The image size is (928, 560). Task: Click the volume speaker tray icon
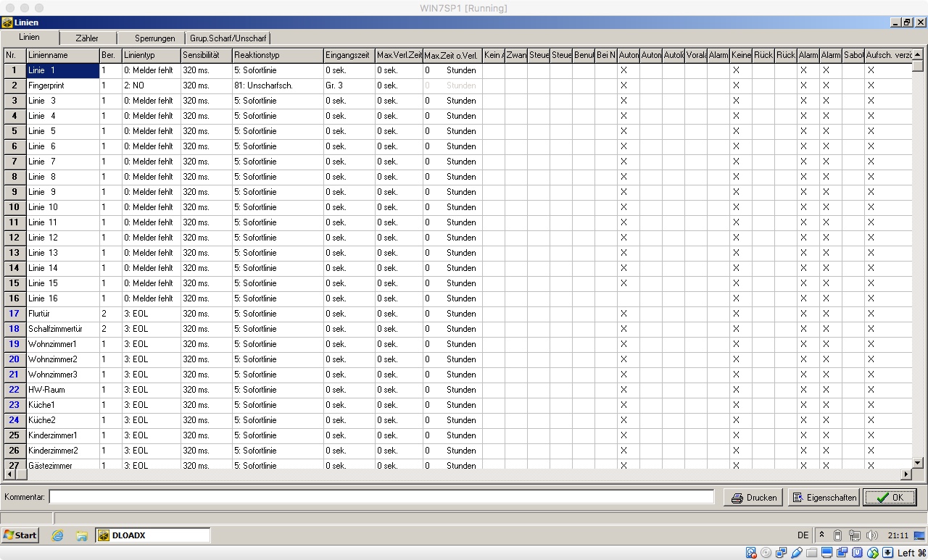(x=872, y=535)
